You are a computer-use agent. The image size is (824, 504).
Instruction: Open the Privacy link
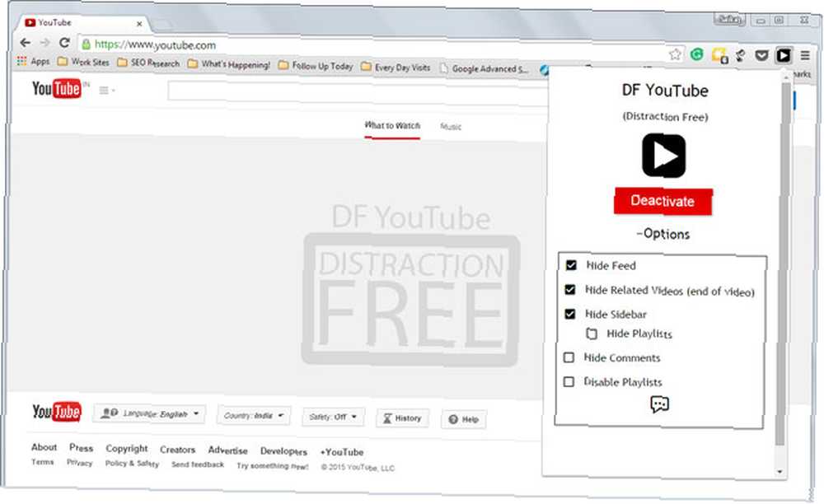click(x=79, y=463)
